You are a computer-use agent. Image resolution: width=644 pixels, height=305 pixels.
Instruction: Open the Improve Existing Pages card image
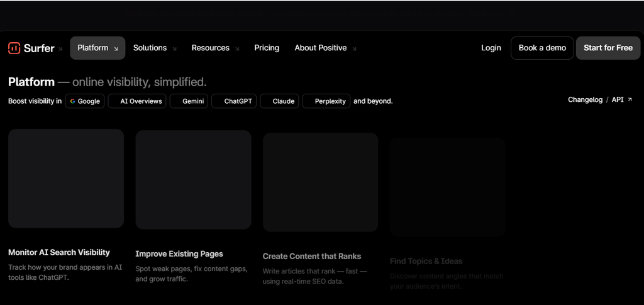(x=193, y=180)
